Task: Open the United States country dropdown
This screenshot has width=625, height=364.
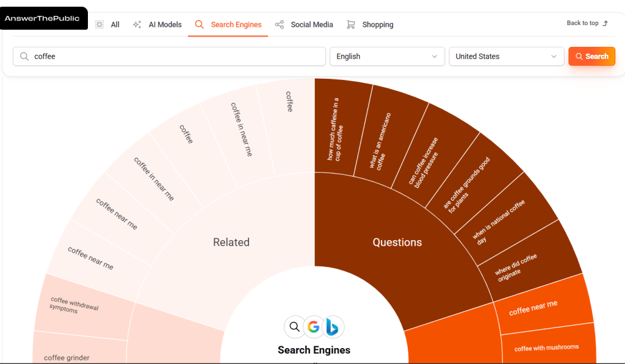Action: point(506,56)
